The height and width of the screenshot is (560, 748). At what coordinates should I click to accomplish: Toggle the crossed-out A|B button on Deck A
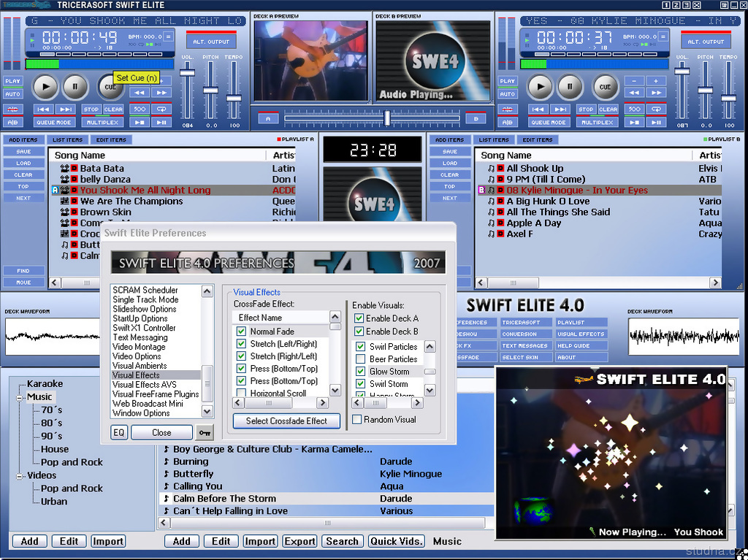tap(13, 110)
